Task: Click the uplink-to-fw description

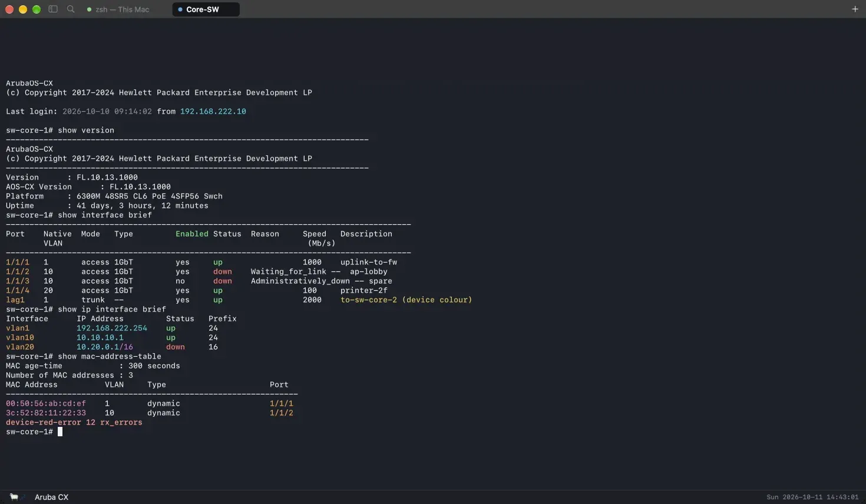Action: click(369, 262)
